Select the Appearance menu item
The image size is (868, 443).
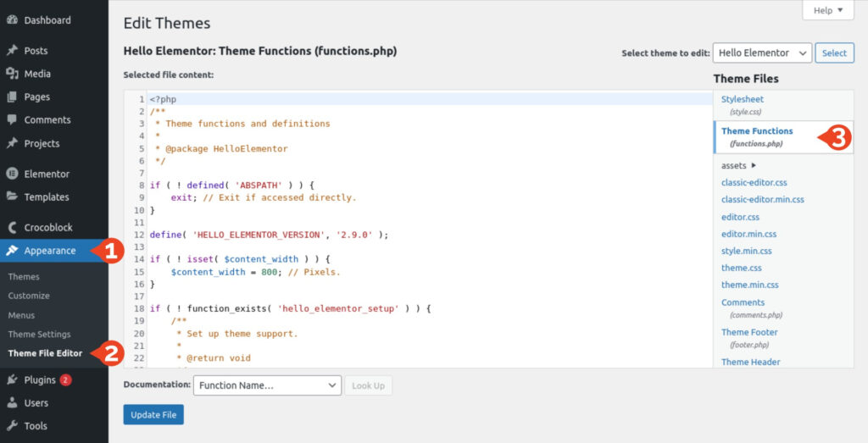(54, 251)
